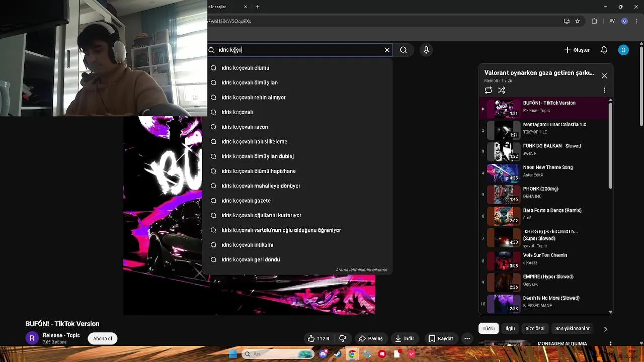Select the 'Son yüklenenler' filter chip
This screenshot has height=362, width=644.
(573, 329)
